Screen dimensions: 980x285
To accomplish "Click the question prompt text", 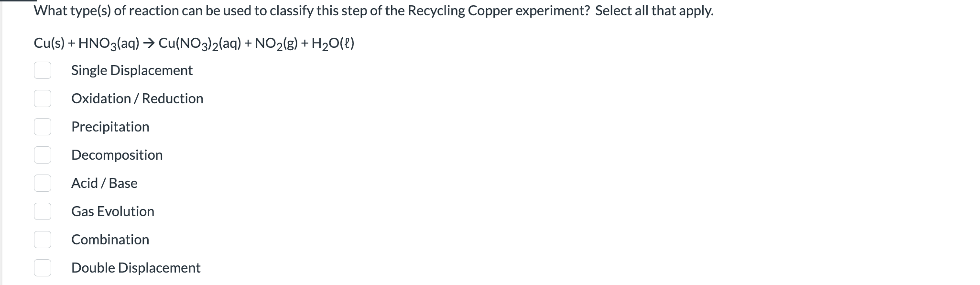I will click(373, 11).
